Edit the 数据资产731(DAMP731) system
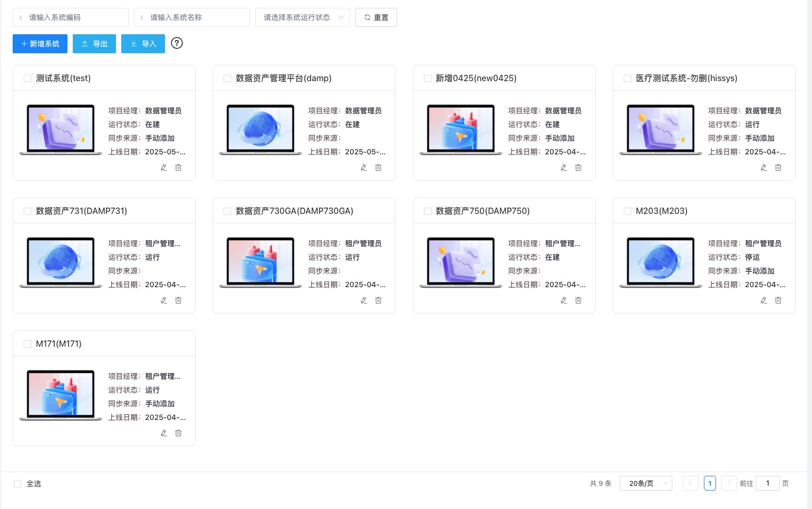Image resolution: width=812 pixels, height=509 pixels. pyautogui.click(x=164, y=300)
